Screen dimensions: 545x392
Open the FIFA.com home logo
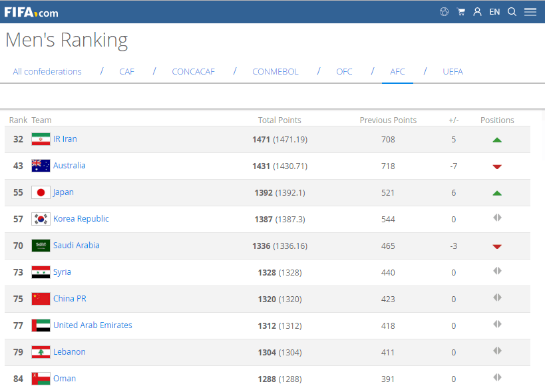tap(31, 13)
